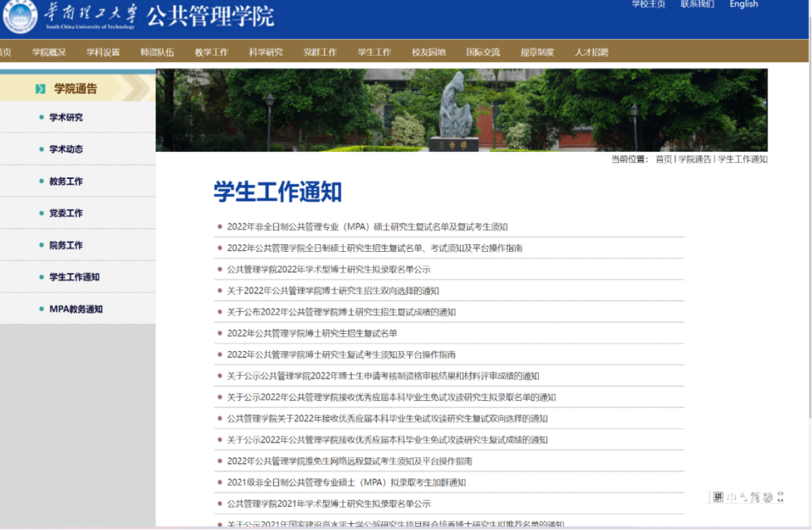
Task: Click the campus statue banner image
Action: tap(462, 111)
